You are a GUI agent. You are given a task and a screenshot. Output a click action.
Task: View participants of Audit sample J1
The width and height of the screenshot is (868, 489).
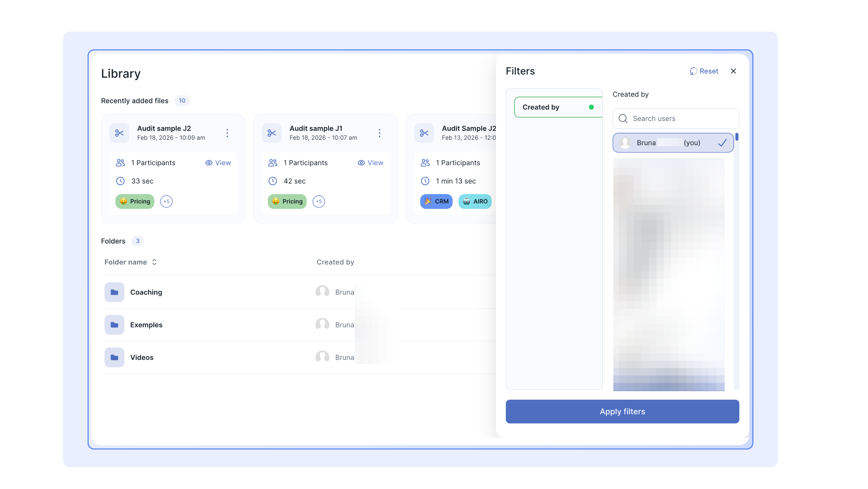(x=370, y=163)
